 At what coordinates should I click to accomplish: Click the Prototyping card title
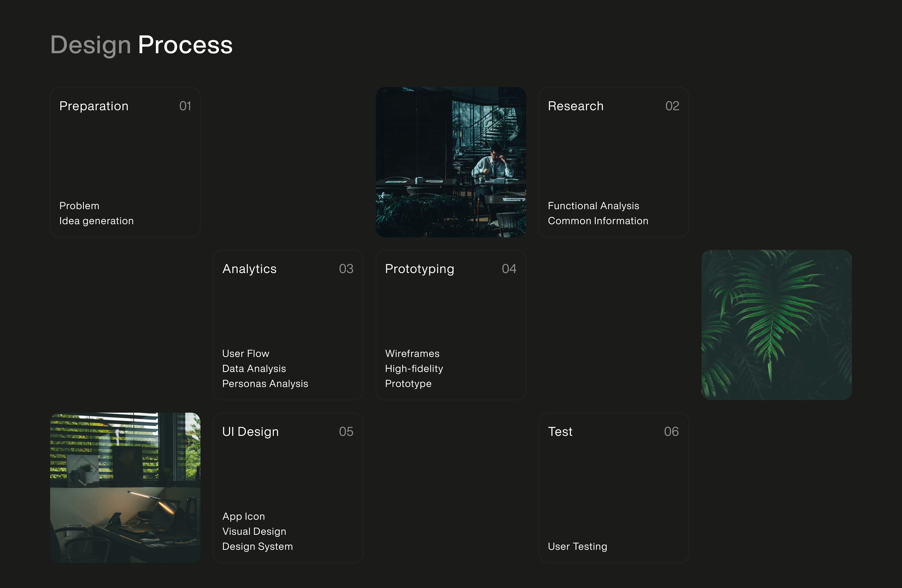point(419,269)
